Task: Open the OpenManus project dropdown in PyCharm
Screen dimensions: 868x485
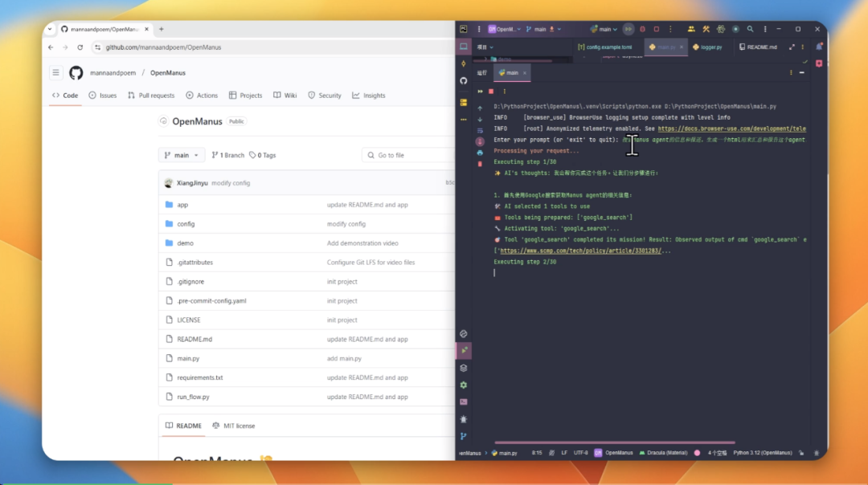Action: pos(504,30)
